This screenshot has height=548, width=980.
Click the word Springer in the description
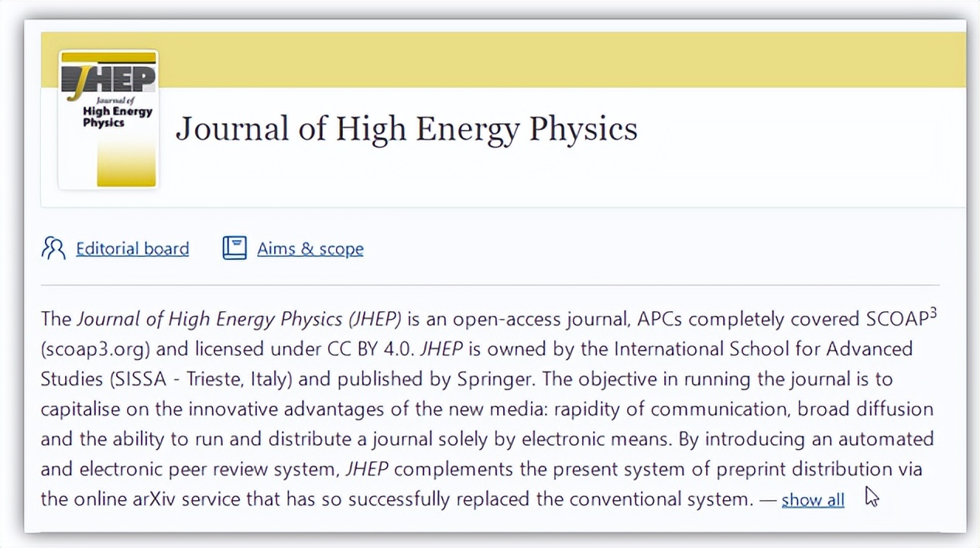point(498,378)
